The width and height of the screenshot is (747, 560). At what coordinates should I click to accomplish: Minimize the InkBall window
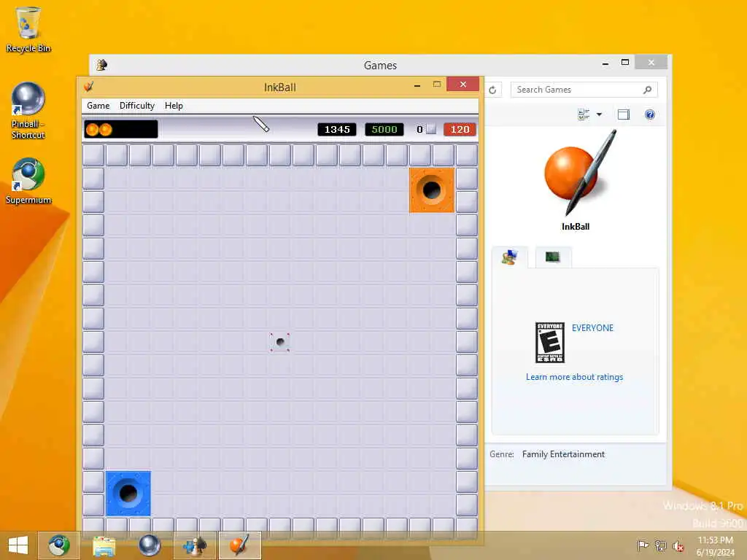pos(417,85)
